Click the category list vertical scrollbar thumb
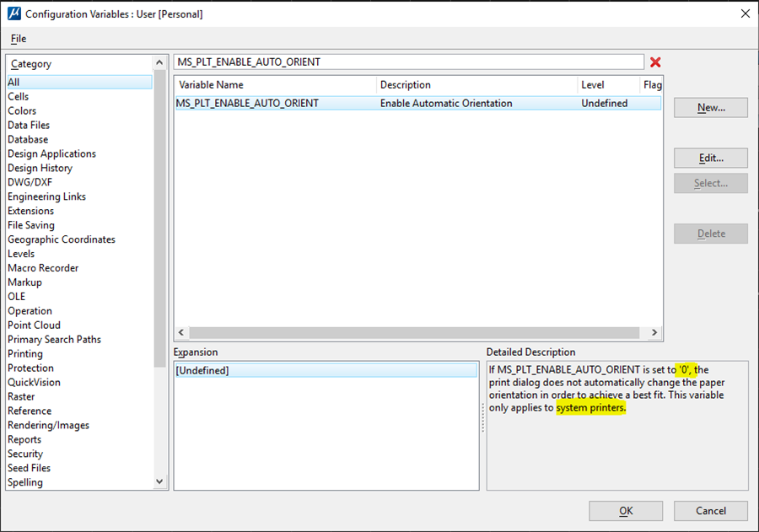 click(x=159, y=218)
